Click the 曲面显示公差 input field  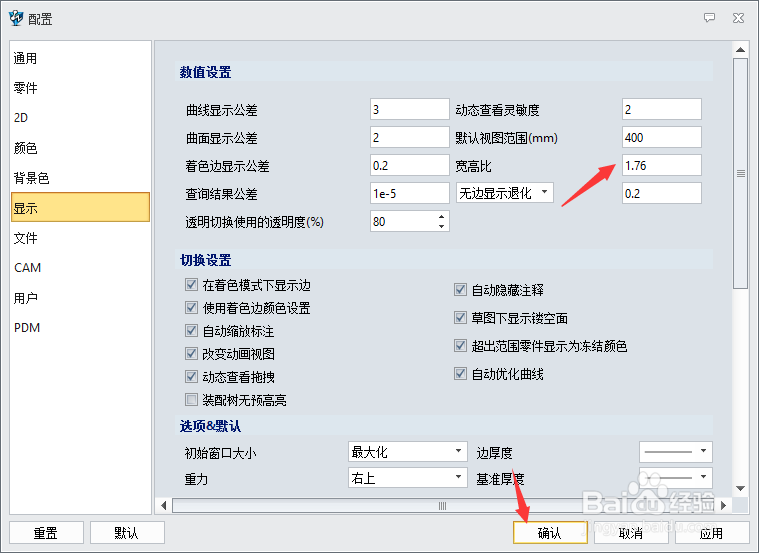410,137
